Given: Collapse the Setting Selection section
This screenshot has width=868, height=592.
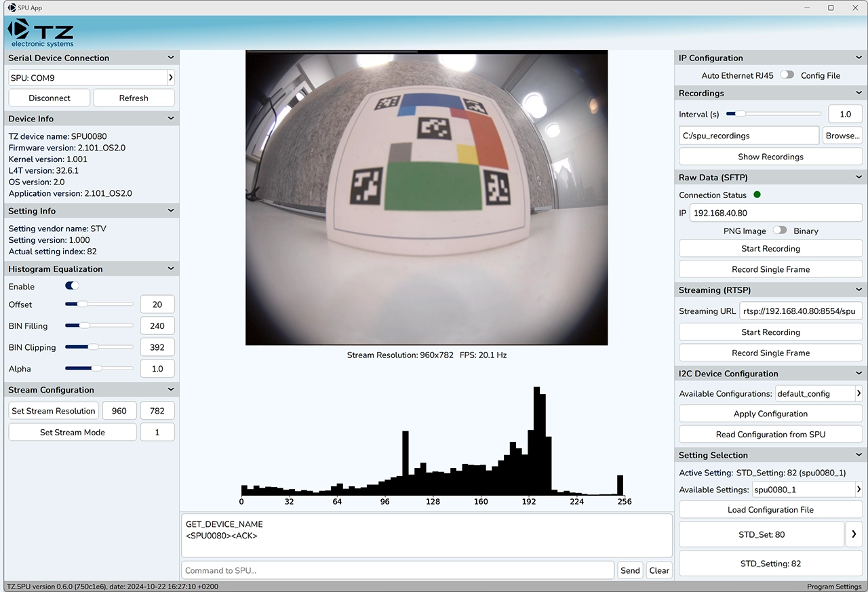Looking at the screenshot, I should [859, 455].
